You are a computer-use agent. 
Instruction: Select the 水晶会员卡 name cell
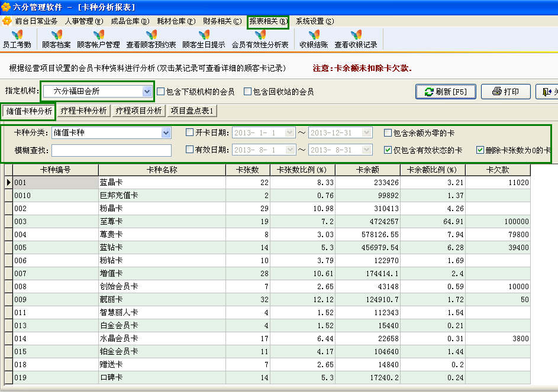[x=162, y=339]
